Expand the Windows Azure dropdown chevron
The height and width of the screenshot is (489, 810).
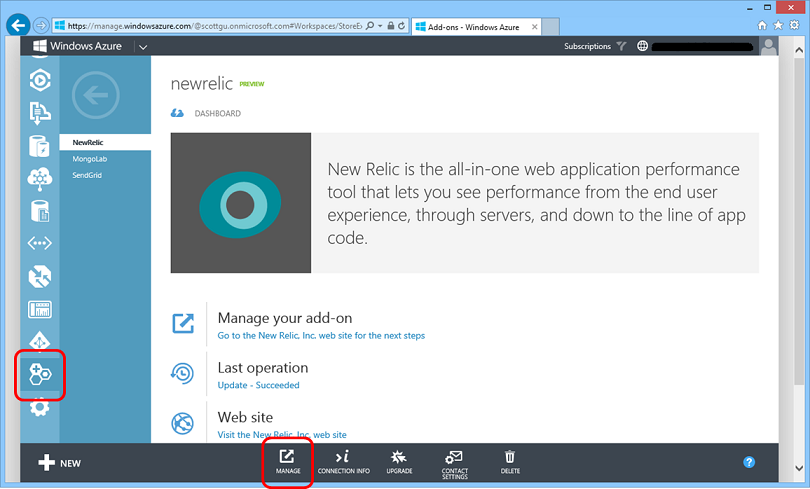pos(143,47)
